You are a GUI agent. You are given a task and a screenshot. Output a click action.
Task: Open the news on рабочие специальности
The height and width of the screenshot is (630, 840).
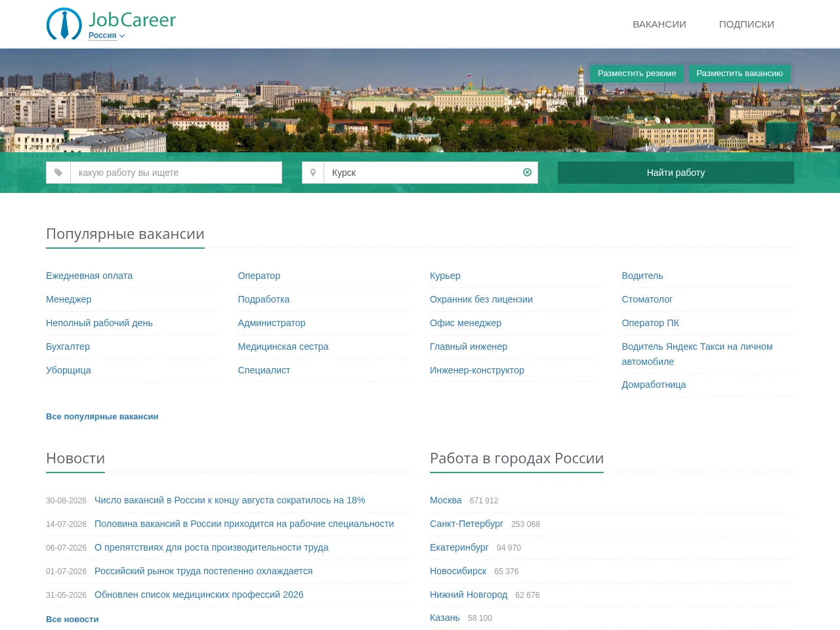[244, 524]
